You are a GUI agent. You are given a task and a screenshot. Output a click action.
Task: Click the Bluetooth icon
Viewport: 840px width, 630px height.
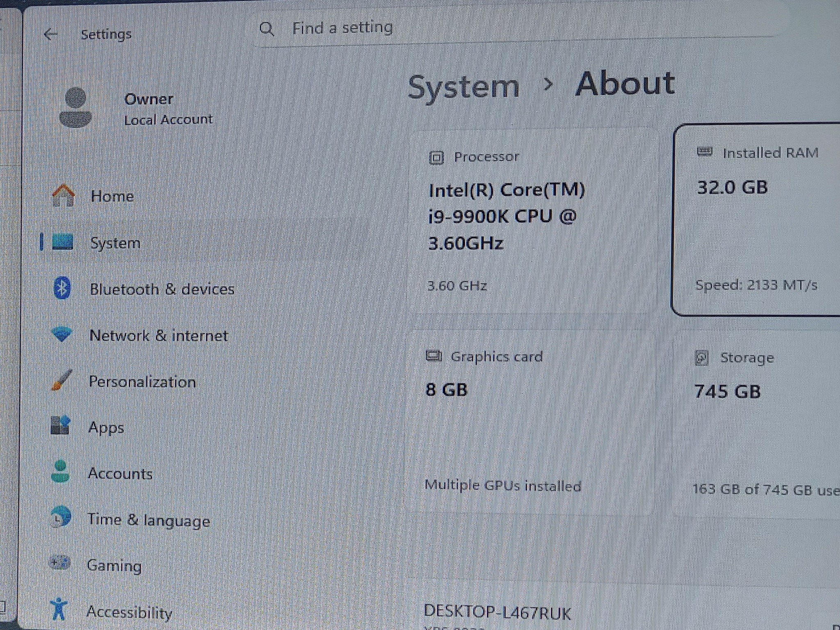(62, 288)
